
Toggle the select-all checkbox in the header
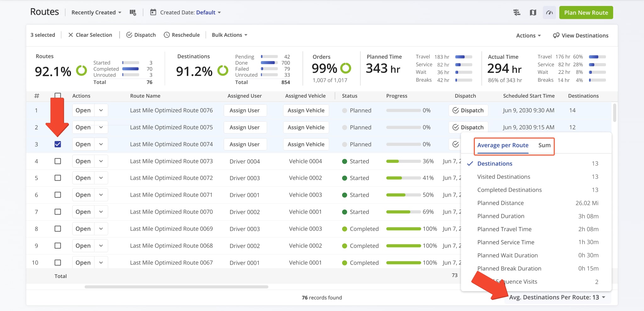58,96
